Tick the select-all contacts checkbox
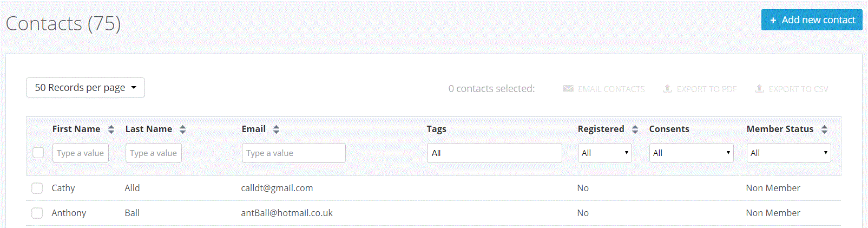Screen dimensions: 868x228 38,153
